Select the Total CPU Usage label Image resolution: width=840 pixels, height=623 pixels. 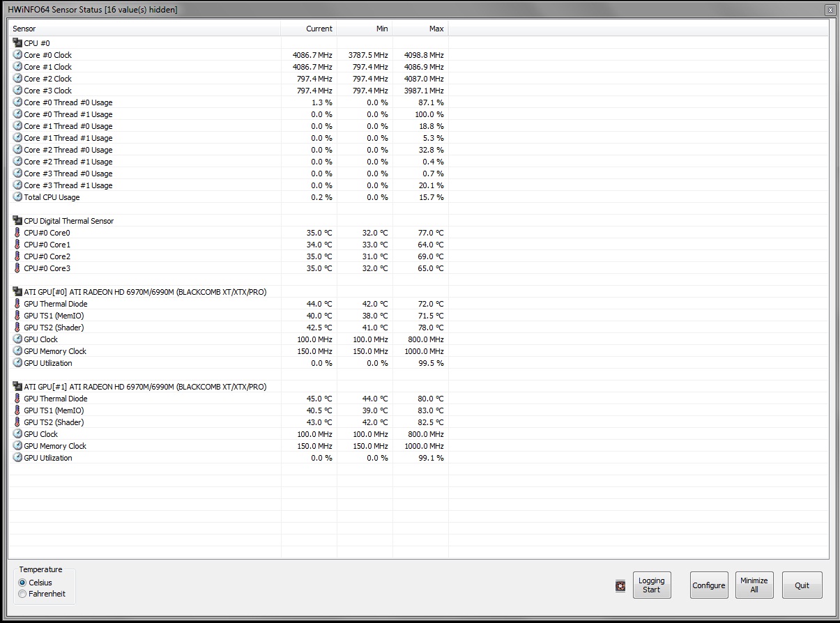[x=52, y=197]
